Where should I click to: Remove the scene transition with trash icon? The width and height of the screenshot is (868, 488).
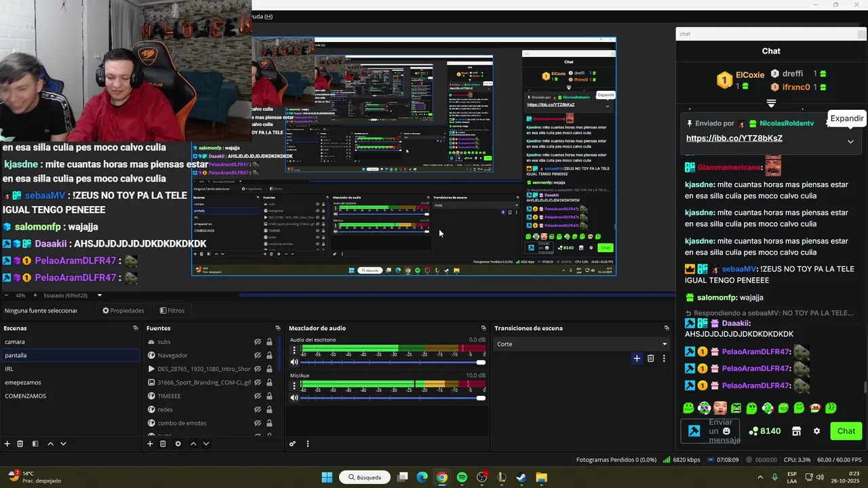(650, 359)
